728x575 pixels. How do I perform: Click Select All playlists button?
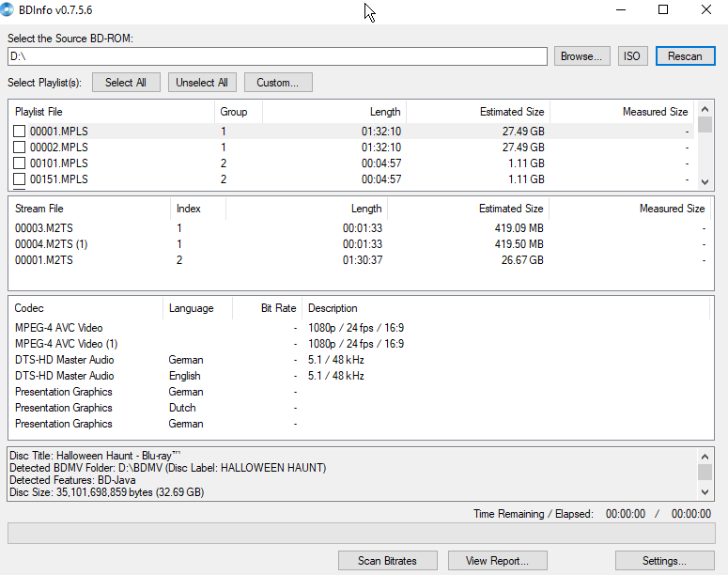point(126,82)
